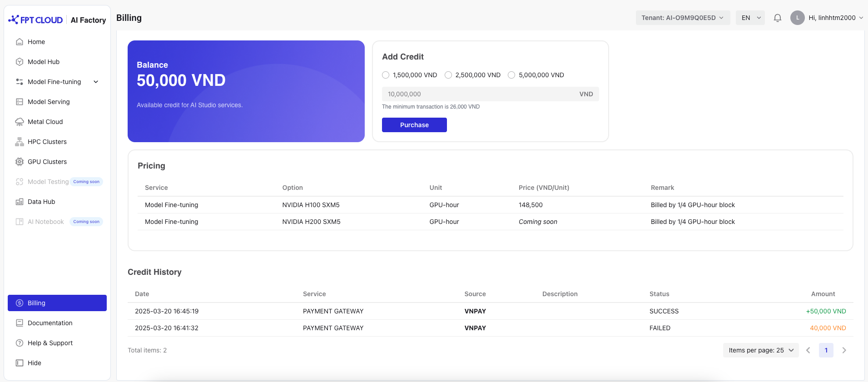The height and width of the screenshot is (382, 868).
Task: Select page 1 in pagination
Action: [x=826, y=350]
